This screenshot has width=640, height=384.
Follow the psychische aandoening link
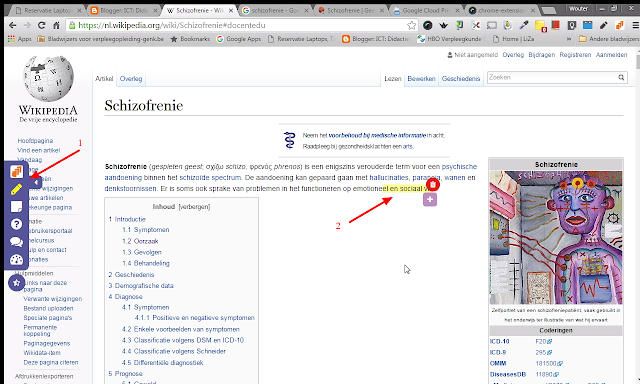(459, 166)
